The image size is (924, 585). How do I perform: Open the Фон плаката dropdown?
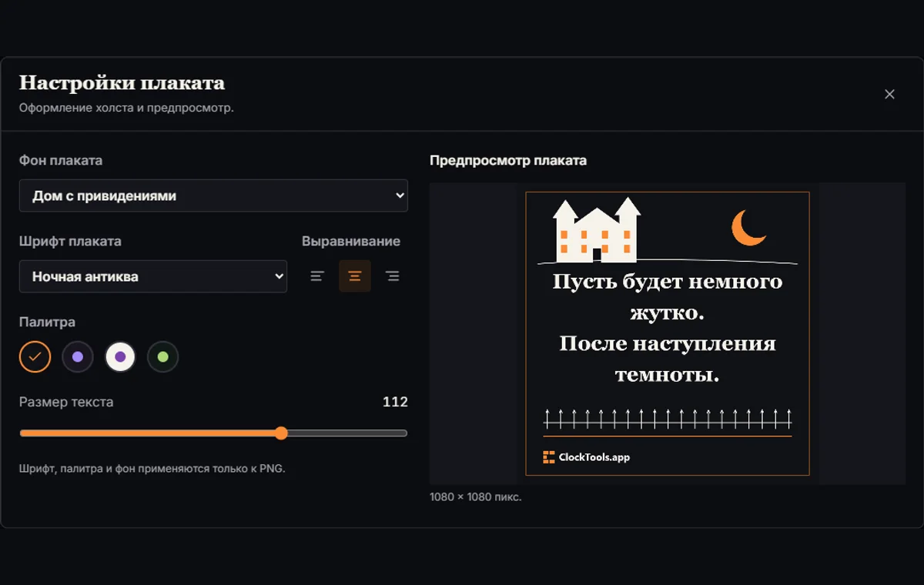[x=213, y=196]
